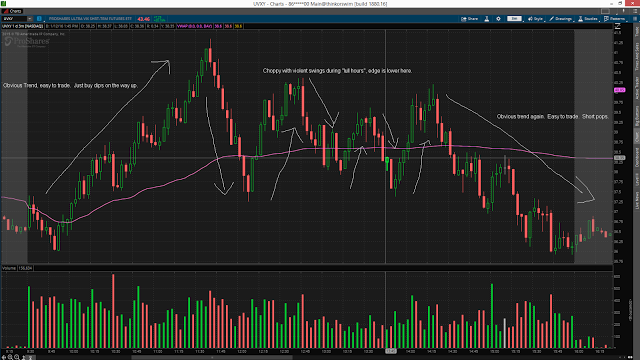
Task: Open chart settings gear icon
Action: [x=498, y=19]
